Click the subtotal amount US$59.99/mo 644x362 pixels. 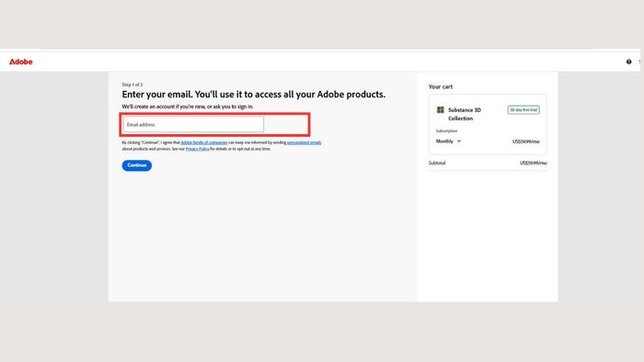click(x=533, y=163)
